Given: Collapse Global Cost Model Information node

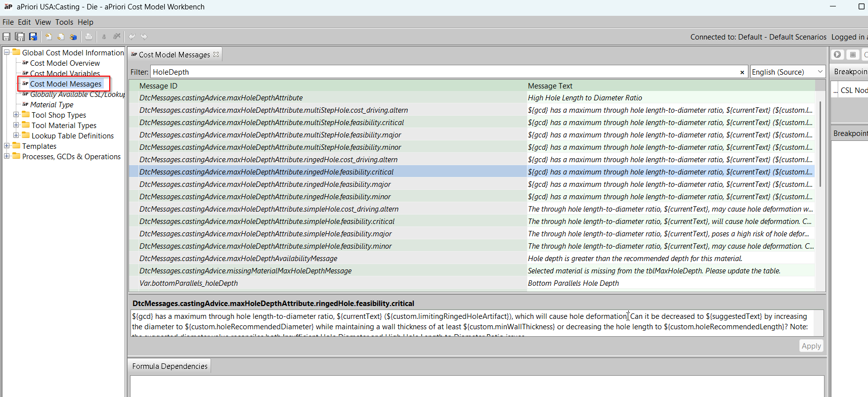Looking at the screenshot, I should click(x=7, y=52).
